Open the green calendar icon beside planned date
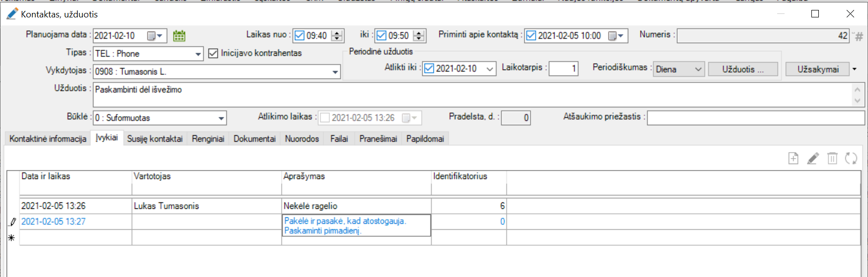 (179, 36)
